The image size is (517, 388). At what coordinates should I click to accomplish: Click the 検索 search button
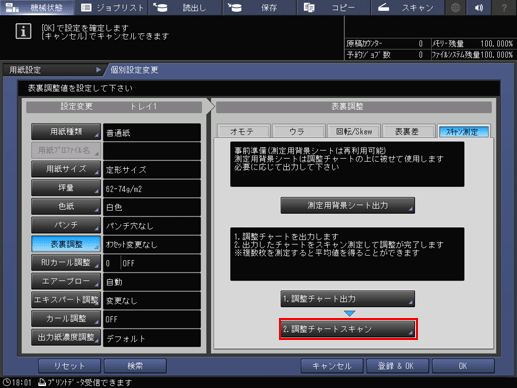(x=135, y=366)
